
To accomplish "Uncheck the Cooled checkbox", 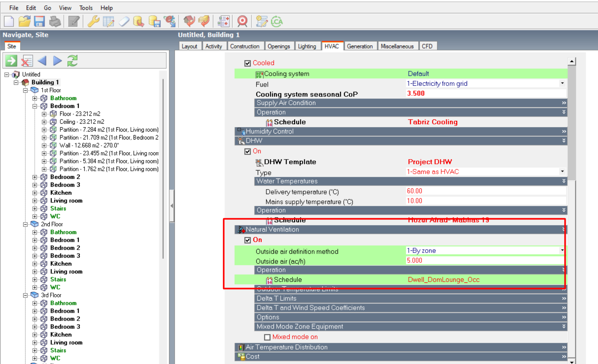I will pyautogui.click(x=248, y=63).
